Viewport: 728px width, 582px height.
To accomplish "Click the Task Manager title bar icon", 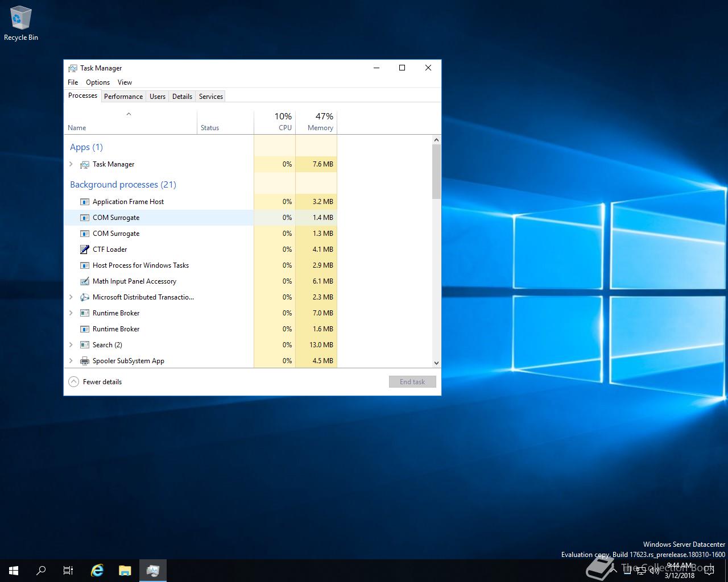I will tap(73, 68).
